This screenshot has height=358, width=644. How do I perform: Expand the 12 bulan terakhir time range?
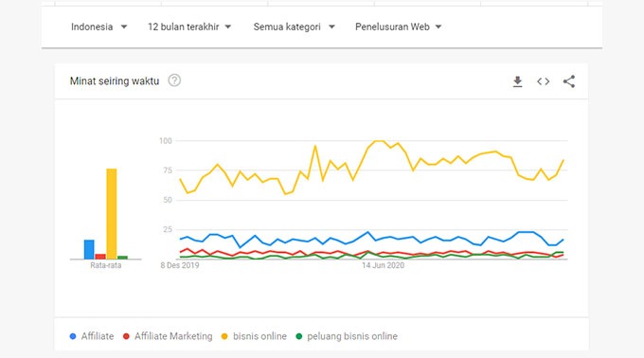coord(189,27)
